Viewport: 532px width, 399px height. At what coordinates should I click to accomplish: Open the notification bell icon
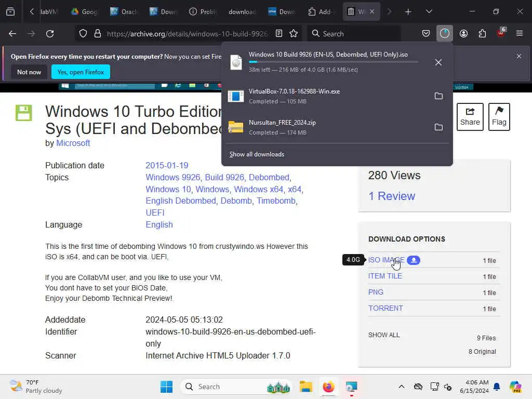pos(497,387)
